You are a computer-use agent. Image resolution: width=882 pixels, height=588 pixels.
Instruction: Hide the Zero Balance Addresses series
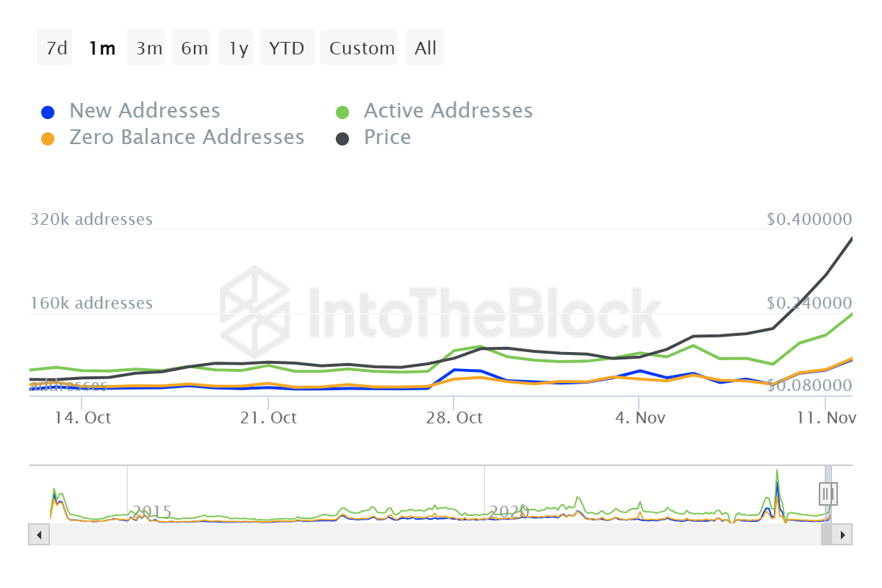tap(186, 137)
